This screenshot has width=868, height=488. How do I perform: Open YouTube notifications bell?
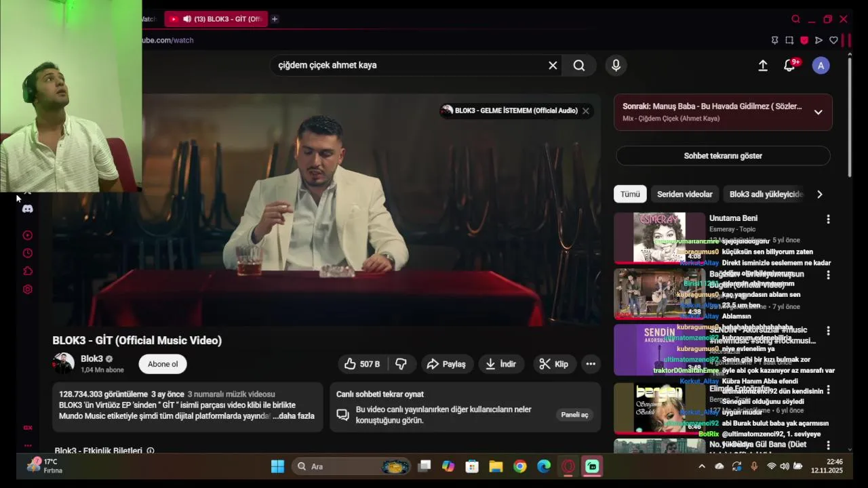(789, 65)
